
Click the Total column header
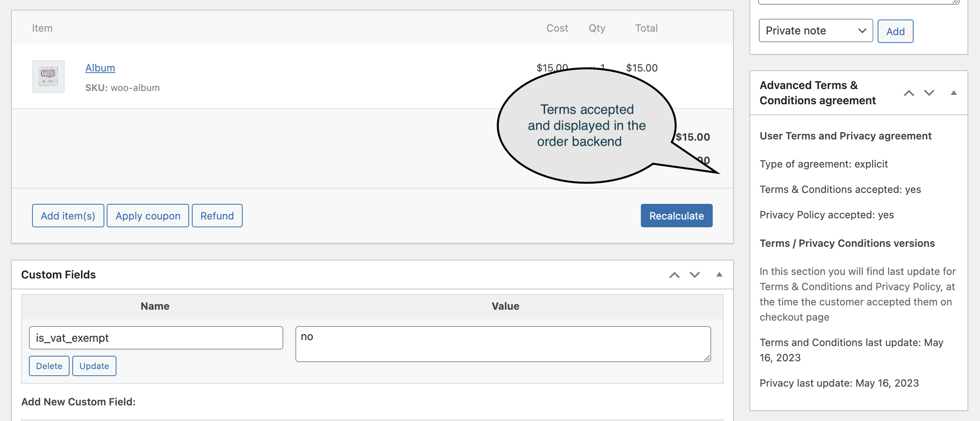[x=646, y=28]
